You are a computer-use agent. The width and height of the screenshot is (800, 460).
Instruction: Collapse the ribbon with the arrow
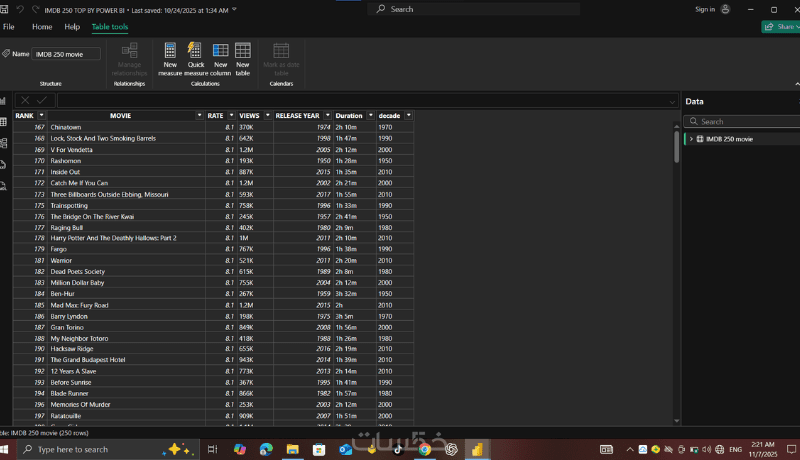pyautogui.click(x=796, y=84)
